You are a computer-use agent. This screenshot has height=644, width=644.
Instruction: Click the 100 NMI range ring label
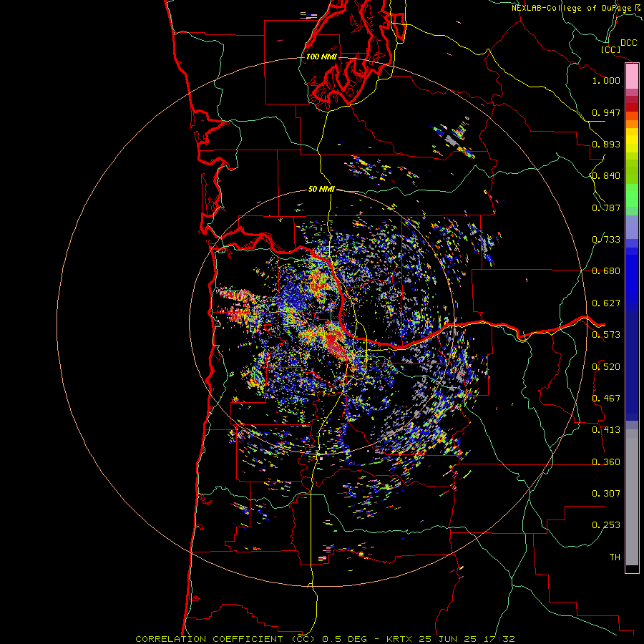(321, 57)
